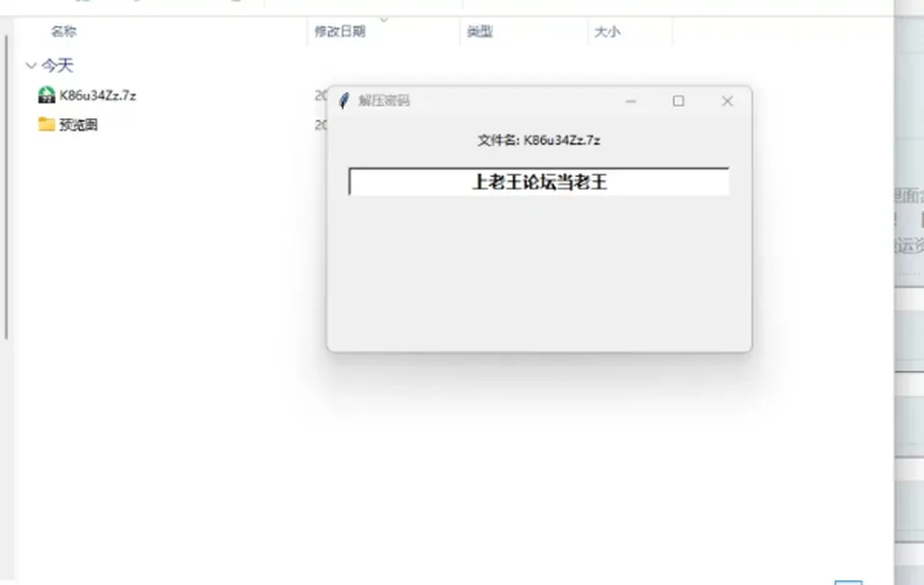Sort files by 大小 column
Screen dimensions: 924x585
tap(607, 31)
